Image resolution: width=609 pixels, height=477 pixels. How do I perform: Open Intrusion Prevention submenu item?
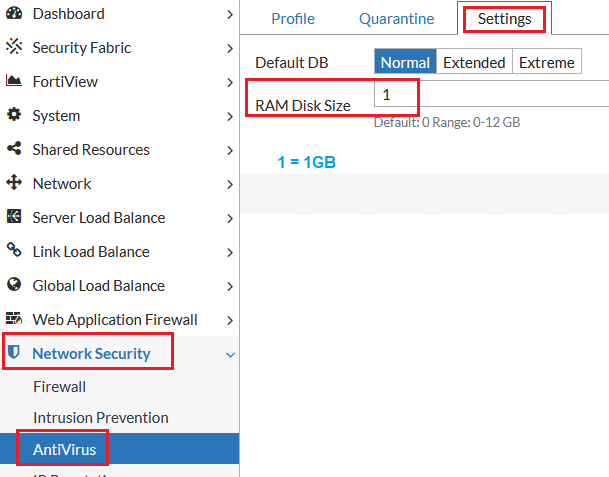pyautogui.click(x=100, y=417)
